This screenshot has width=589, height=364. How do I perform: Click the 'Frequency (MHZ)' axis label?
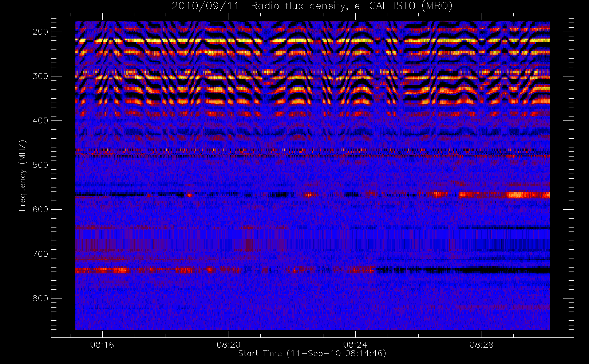(23, 175)
